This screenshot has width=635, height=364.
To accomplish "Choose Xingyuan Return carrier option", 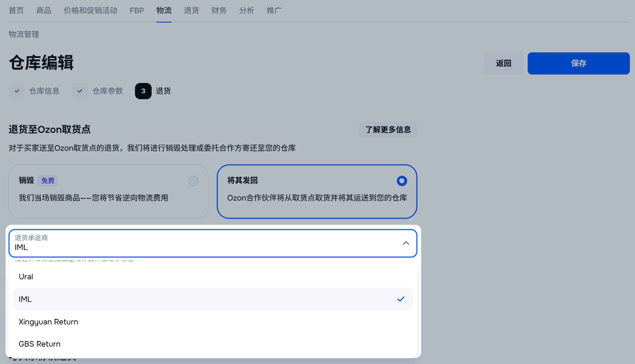I will [x=48, y=321].
